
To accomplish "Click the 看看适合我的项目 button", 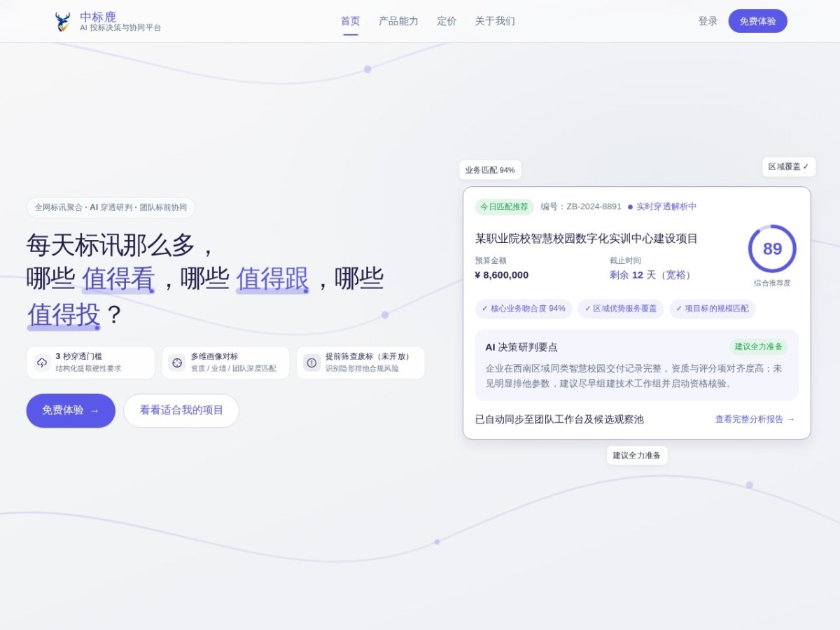I will [181, 410].
